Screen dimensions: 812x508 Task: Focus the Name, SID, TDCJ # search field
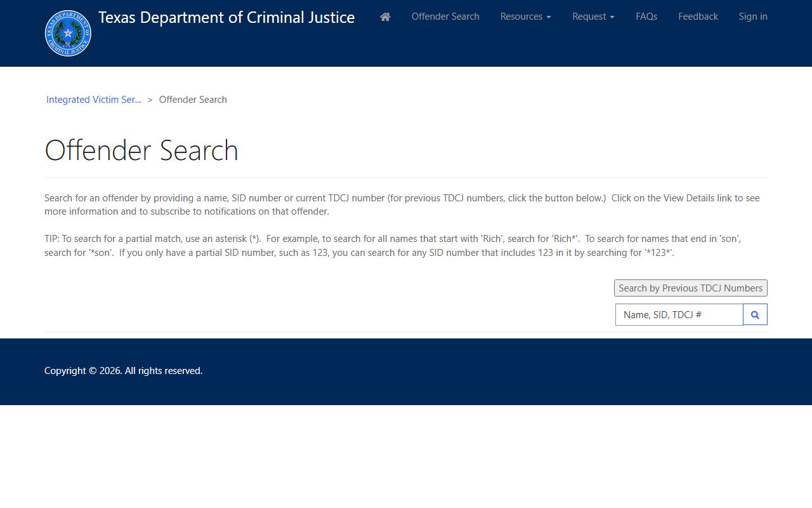pos(679,314)
